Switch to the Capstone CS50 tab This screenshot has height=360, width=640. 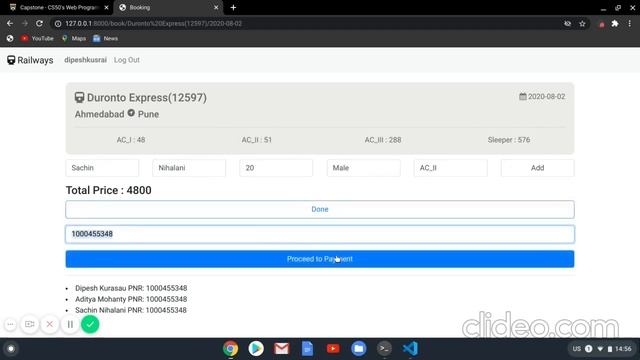58,7
